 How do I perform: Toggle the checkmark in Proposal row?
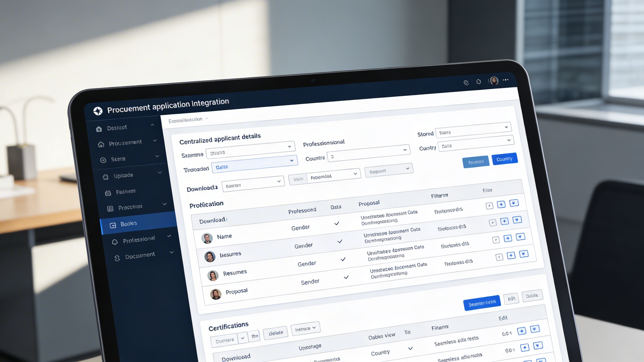point(346,277)
